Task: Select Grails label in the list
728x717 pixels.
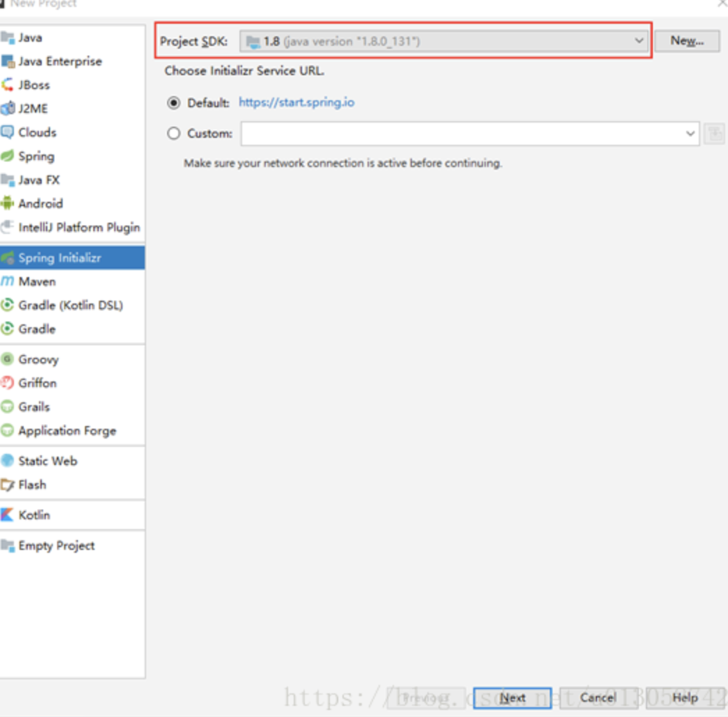Action: (34, 407)
